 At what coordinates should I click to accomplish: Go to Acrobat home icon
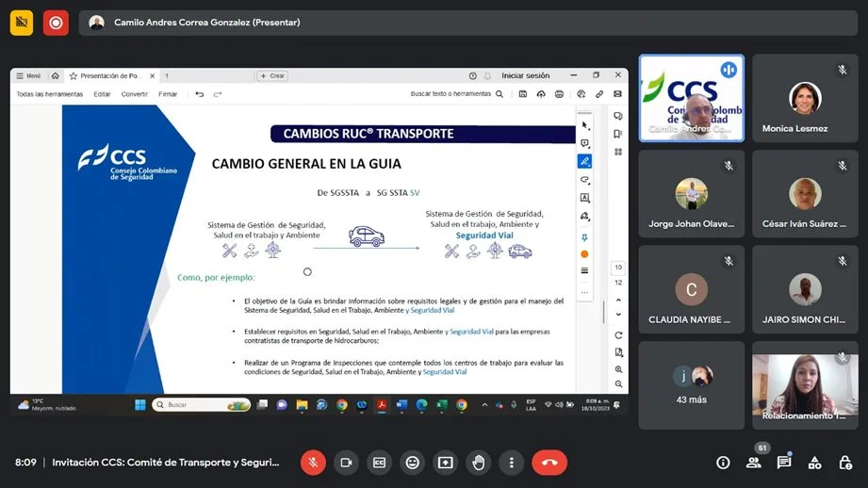click(56, 75)
